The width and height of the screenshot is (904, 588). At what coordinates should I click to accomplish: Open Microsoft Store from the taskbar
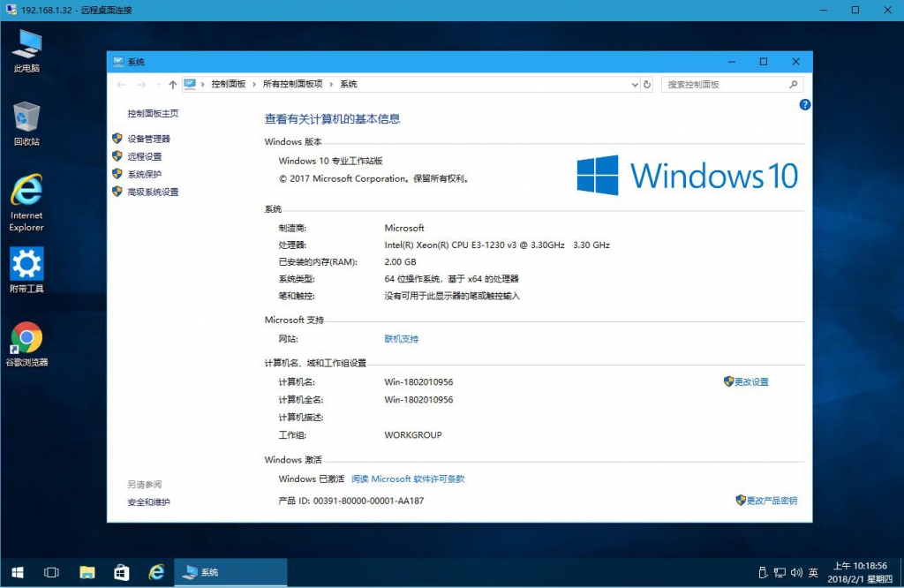point(122,572)
